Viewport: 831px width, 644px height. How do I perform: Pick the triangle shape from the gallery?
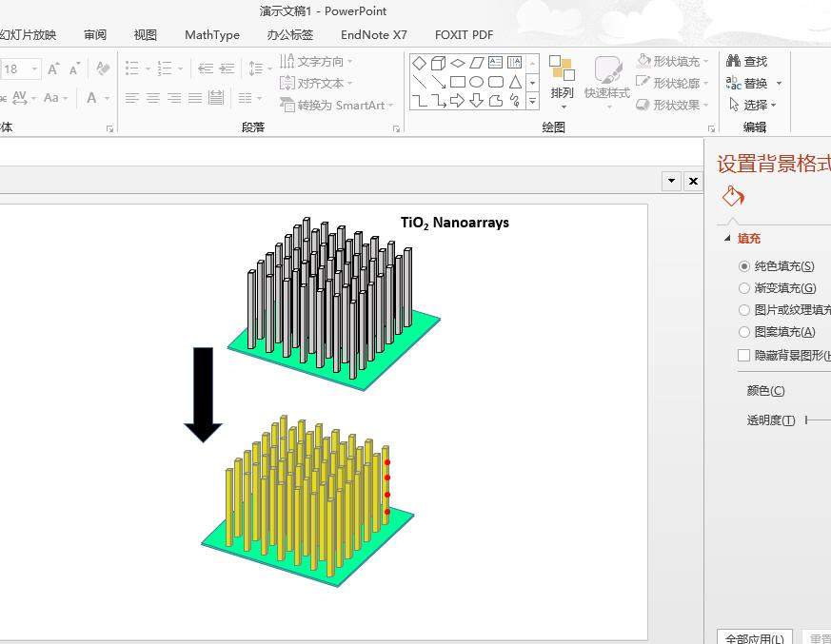click(515, 82)
